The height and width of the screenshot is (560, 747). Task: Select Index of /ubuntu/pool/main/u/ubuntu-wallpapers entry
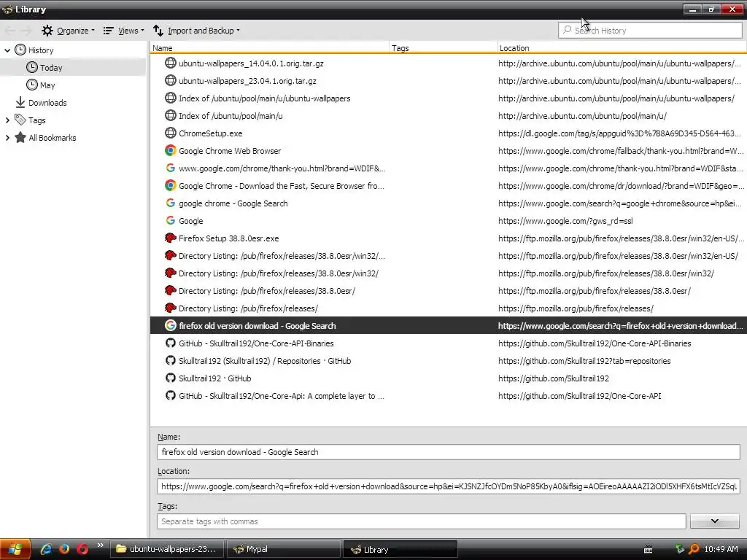point(449,98)
